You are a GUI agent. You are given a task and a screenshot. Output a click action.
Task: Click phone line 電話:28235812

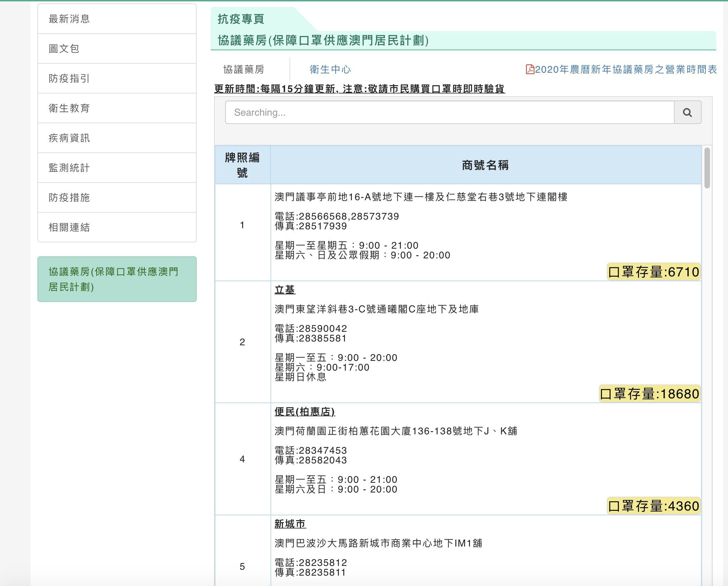(311, 562)
